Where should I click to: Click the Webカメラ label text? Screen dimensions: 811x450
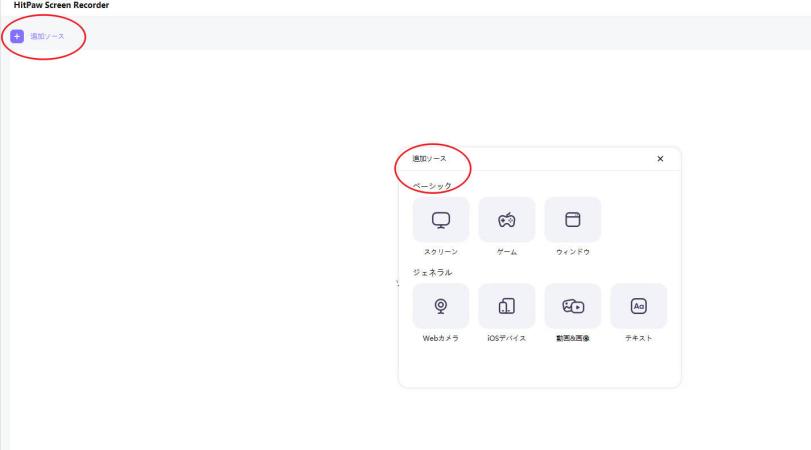point(441,338)
